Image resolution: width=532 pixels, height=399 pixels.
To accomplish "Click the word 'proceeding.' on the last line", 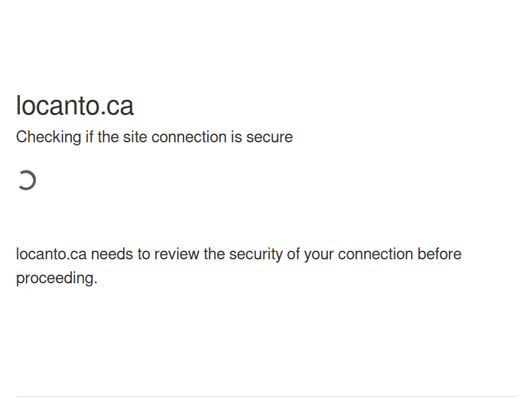I will click(x=57, y=278).
